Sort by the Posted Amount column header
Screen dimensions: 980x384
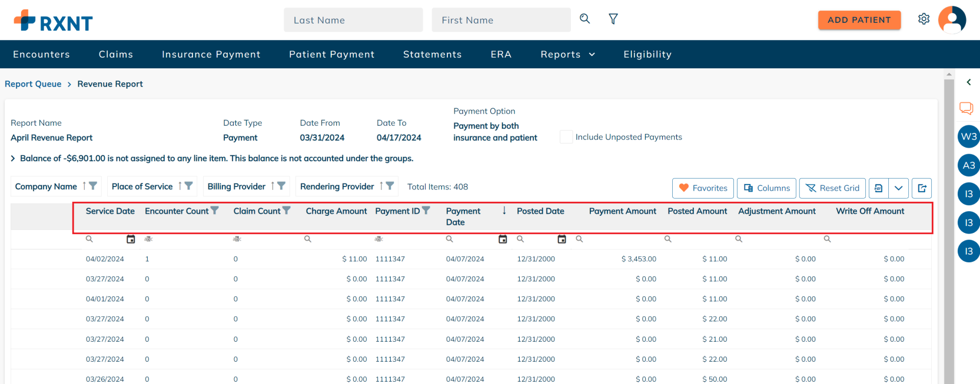(x=697, y=211)
